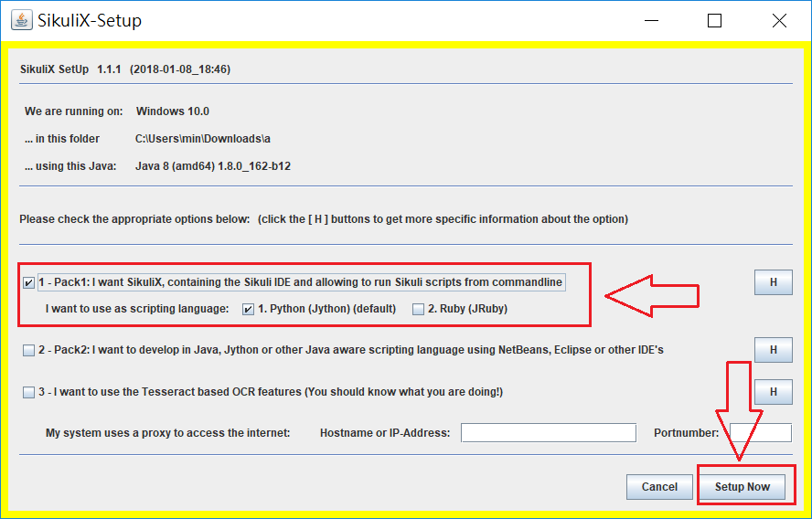The image size is (812, 519).
Task: Click the Java coffee cup title bar icon
Action: point(22,20)
